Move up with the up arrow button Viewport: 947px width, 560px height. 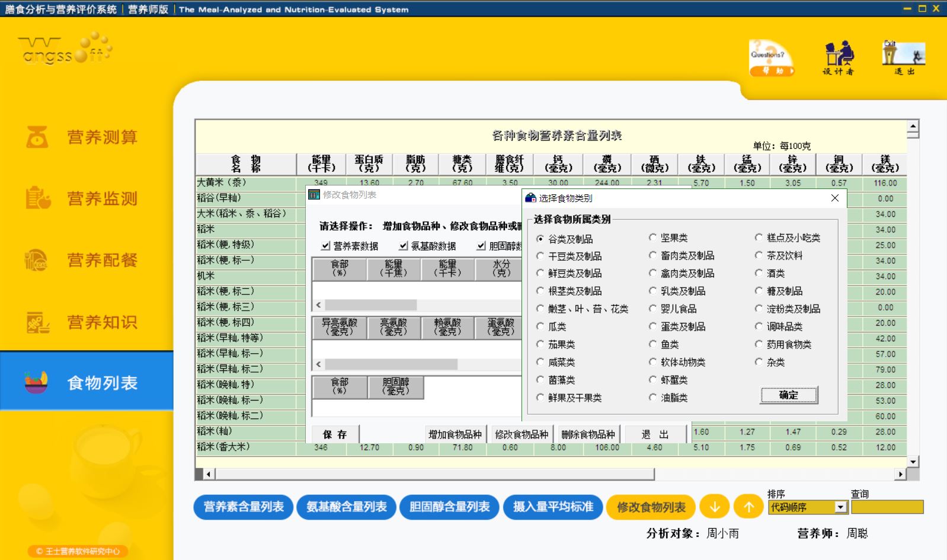[748, 507]
